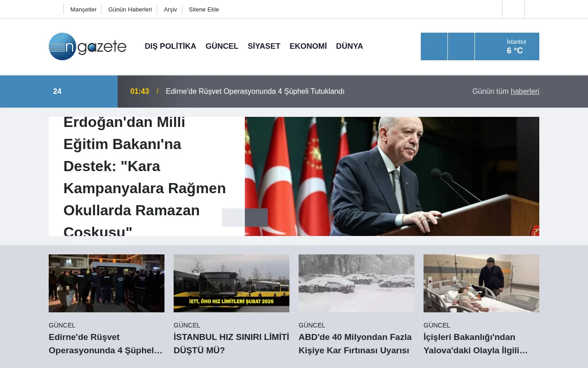The height and width of the screenshot is (368, 588).
Task: Click the left carousel navigation button
Action: click(x=233, y=217)
